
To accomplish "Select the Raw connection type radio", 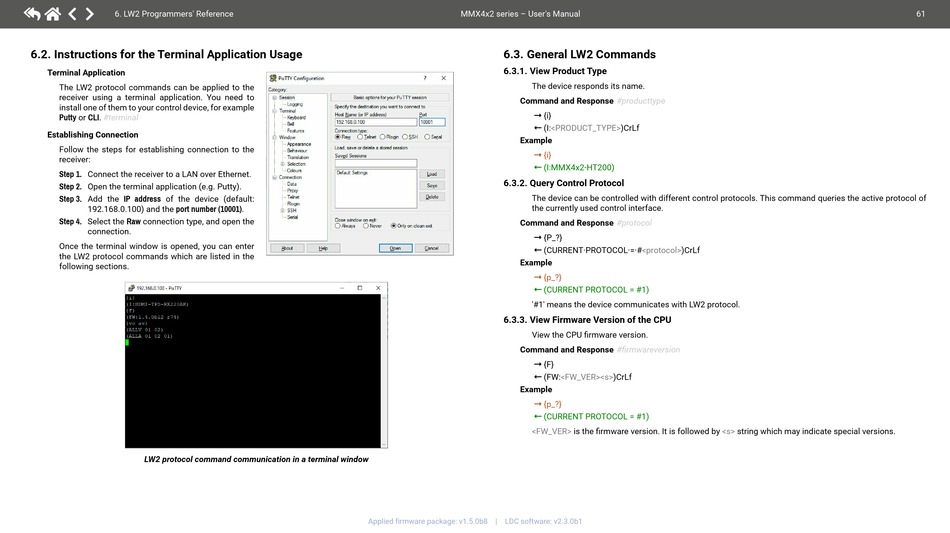I will click(337, 137).
